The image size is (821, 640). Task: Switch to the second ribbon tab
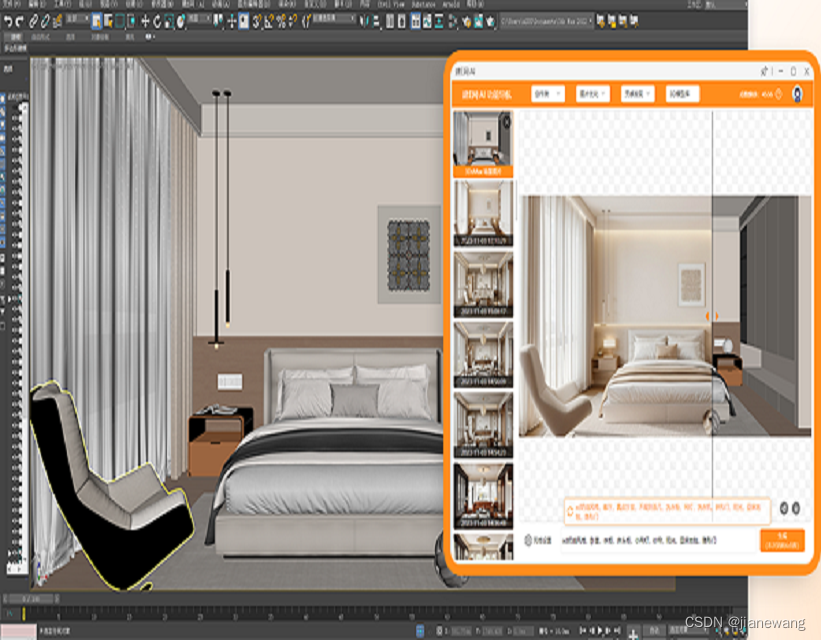pyautogui.click(x=41, y=37)
